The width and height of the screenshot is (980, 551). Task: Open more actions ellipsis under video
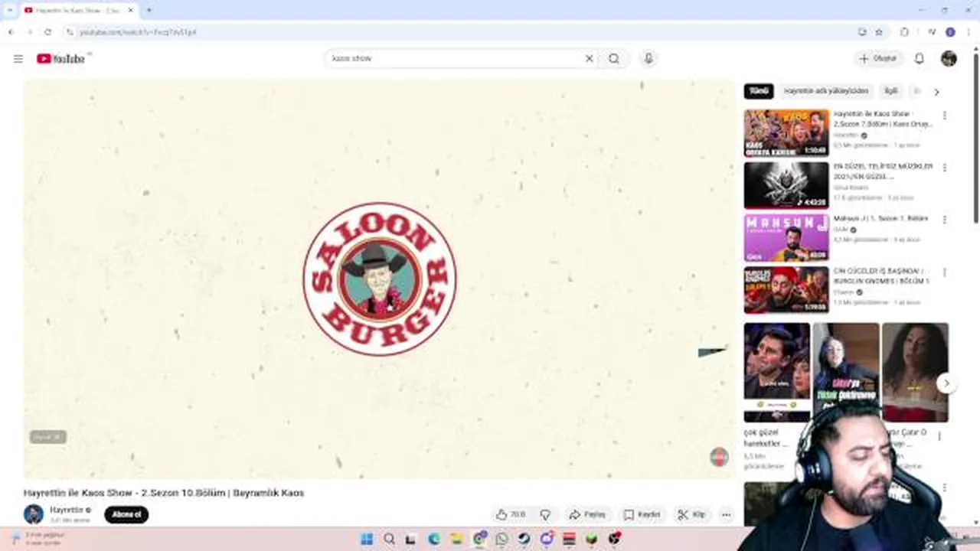click(x=727, y=515)
